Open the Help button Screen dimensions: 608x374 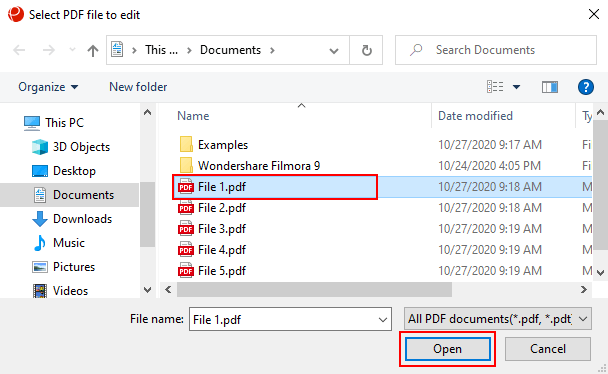[586, 87]
